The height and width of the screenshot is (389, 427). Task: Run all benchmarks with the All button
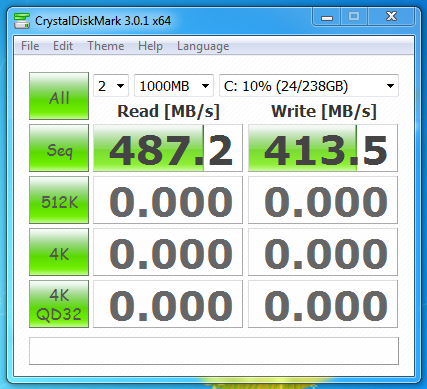click(x=59, y=96)
